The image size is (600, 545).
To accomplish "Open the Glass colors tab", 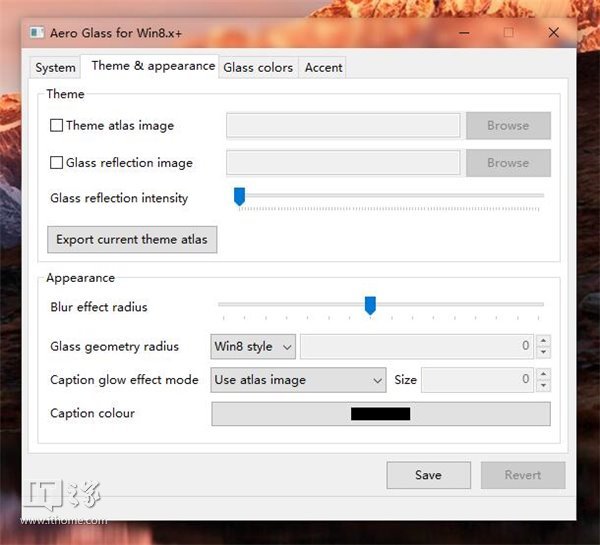I will [258, 68].
